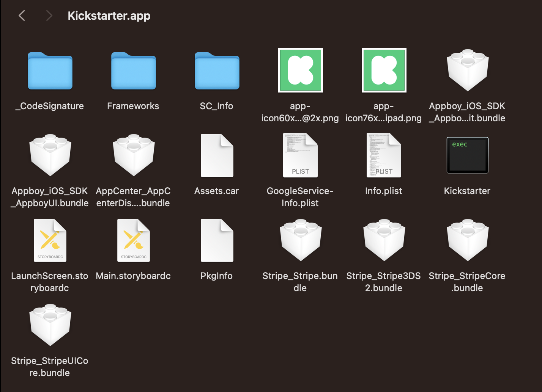Select the SC_Info folder icon
The height and width of the screenshot is (392, 542).
pos(217,71)
